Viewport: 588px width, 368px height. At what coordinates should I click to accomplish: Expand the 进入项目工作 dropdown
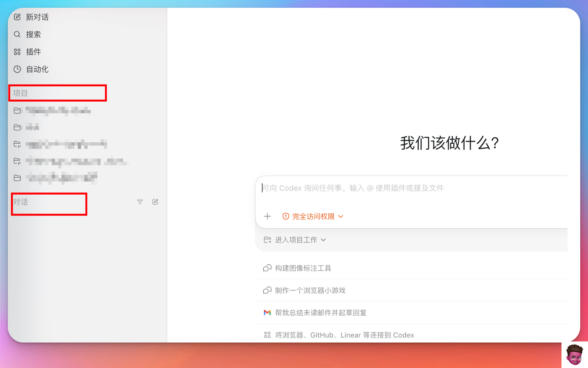pos(295,240)
